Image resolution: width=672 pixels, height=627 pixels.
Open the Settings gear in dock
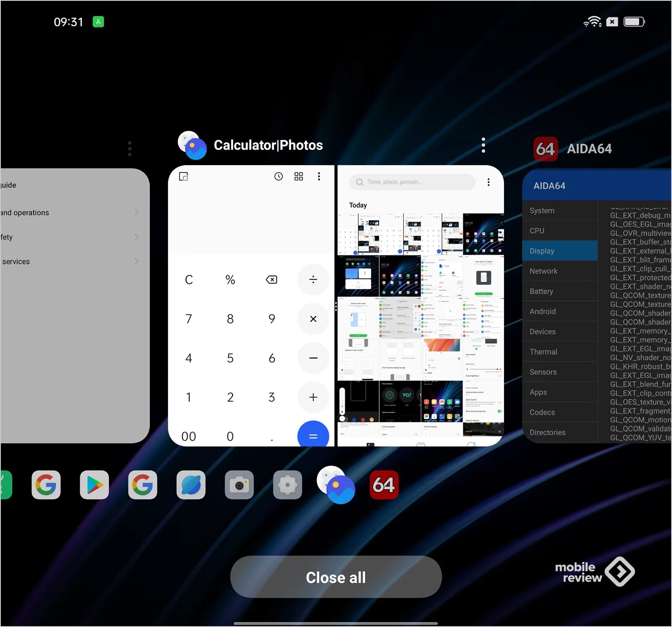pos(288,485)
